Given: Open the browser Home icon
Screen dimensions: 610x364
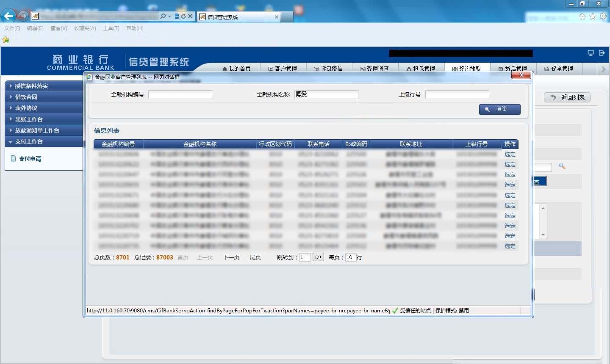Looking at the screenshot, I should pyautogui.click(x=582, y=16).
